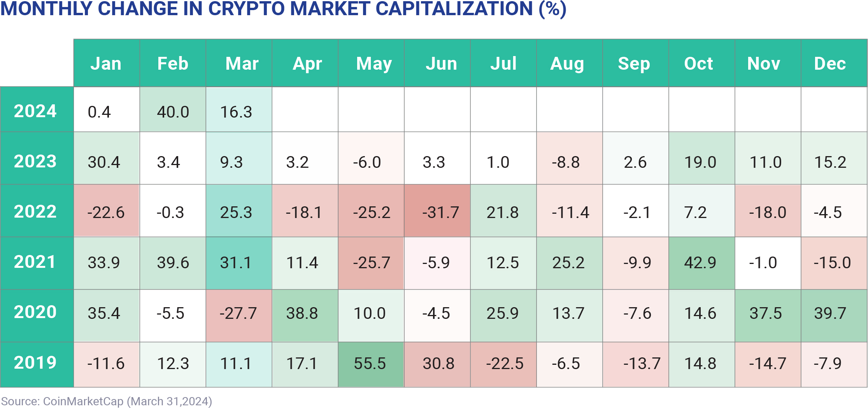Click the Jan column header
868x408 pixels.
(x=106, y=63)
